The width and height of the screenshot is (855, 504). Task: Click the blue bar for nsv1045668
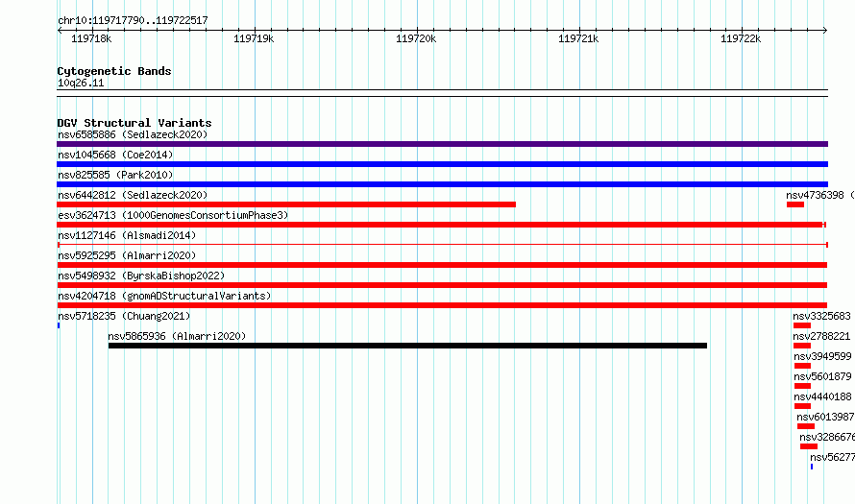442,164
